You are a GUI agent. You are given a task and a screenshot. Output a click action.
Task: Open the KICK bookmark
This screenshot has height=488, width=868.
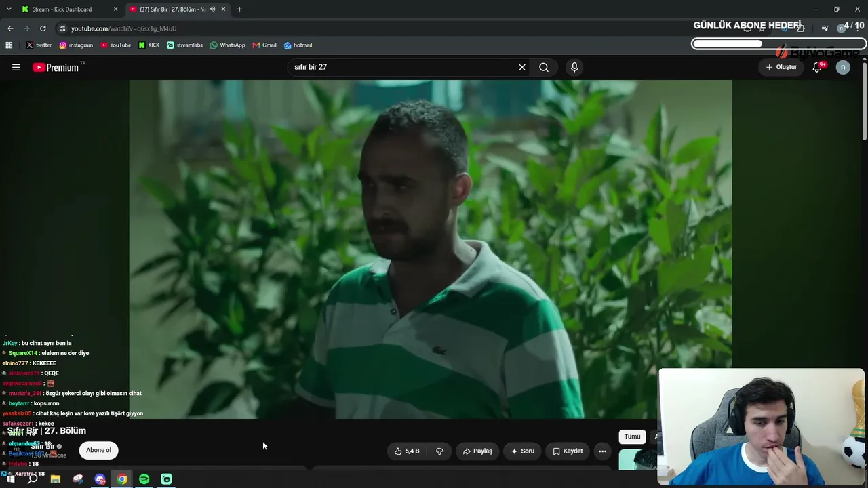tap(149, 45)
